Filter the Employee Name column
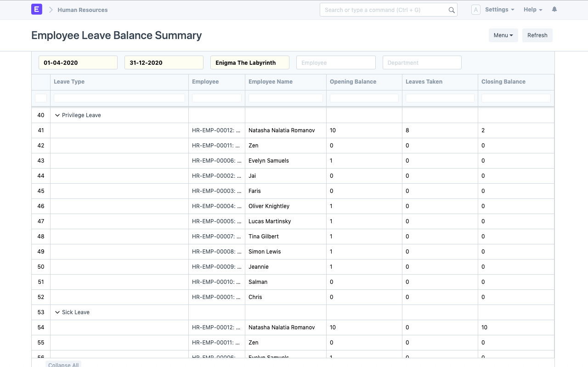This screenshot has width=588, height=367. click(x=286, y=98)
